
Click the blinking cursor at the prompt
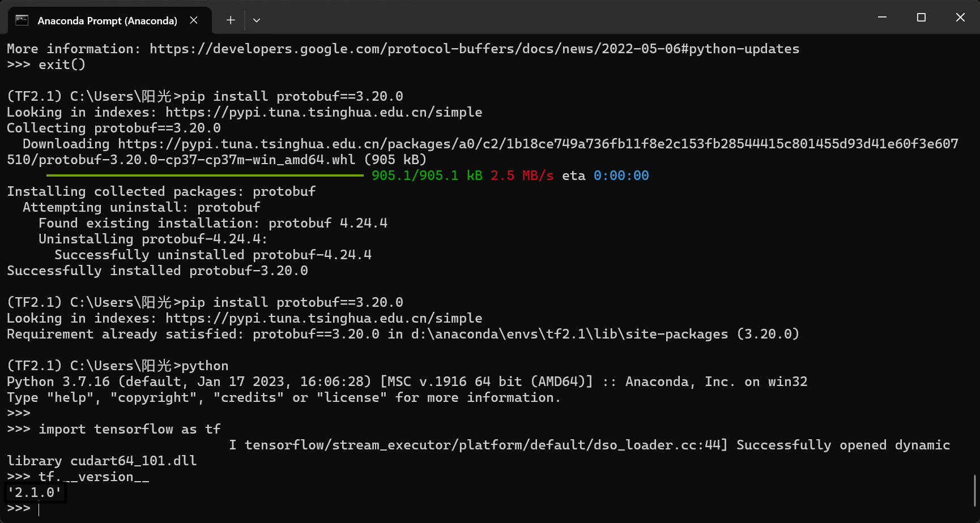39,509
